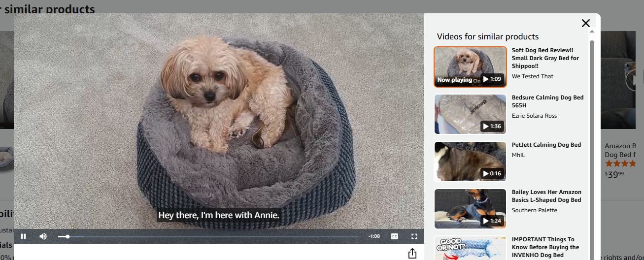Toggle closed captions on the video
644x260 pixels.
click(x=394, y=236)
